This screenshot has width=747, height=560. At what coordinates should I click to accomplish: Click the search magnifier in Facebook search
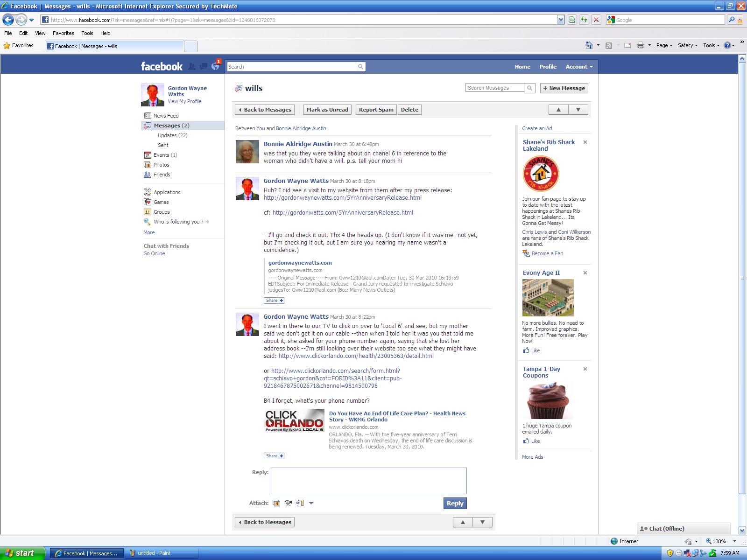pyautogui.click(x=360, y=67)
